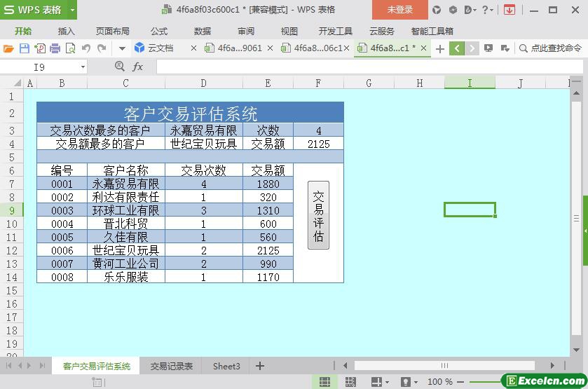
Task: Click the formula bar input field
Action: [x=364, y=67]
